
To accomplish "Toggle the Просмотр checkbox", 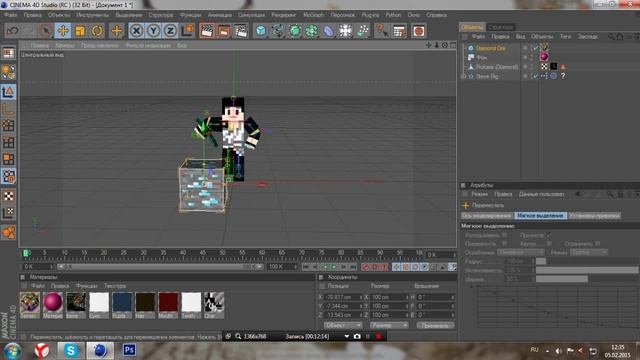I will coord(549,235).
